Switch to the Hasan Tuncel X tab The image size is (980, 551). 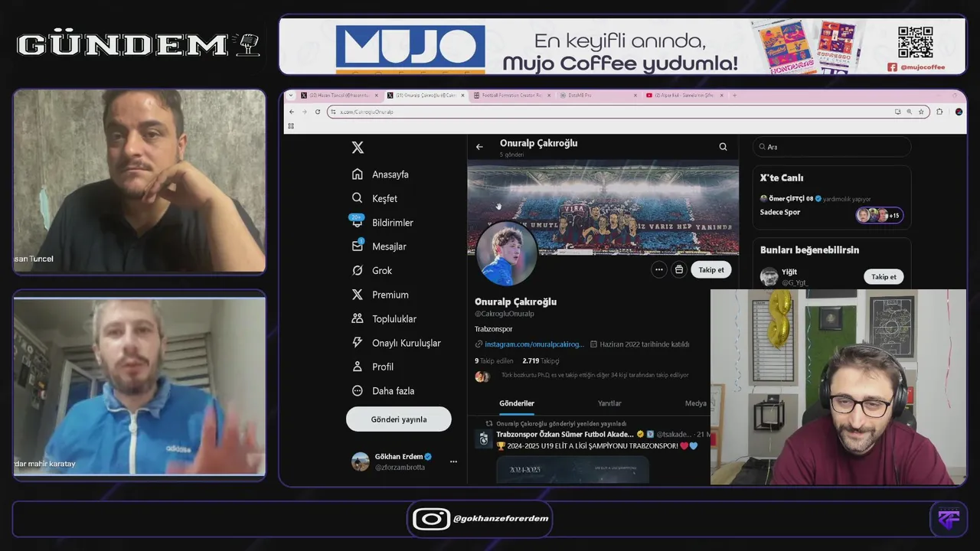pos(339,96)
